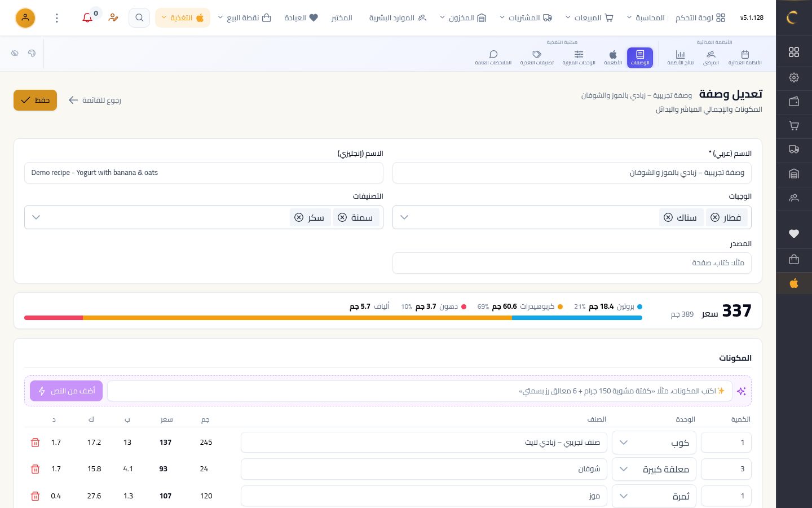Screen dimensions: 812x508
Task: Open the three-dot more menu
Action: 57,18
